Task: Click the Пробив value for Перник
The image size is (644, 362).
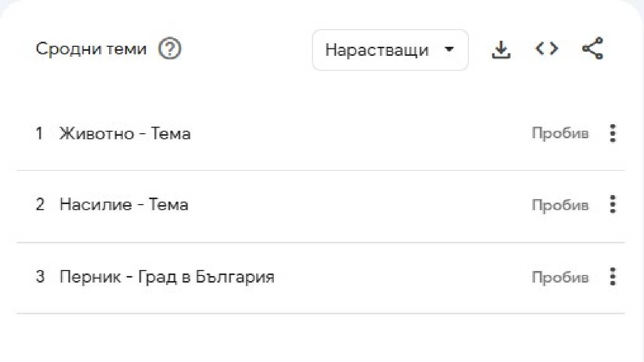Action: click(560, 277)
